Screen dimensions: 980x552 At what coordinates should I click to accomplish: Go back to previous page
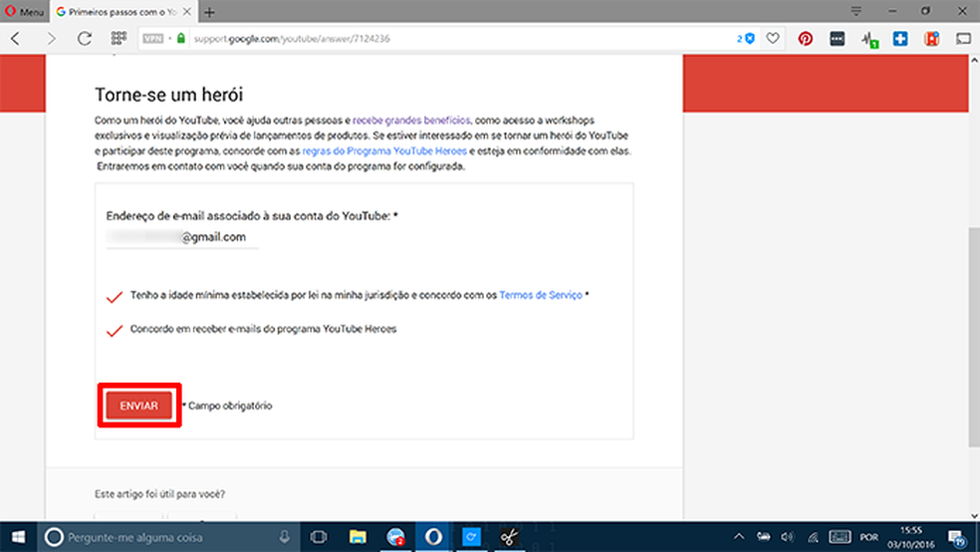16,39
